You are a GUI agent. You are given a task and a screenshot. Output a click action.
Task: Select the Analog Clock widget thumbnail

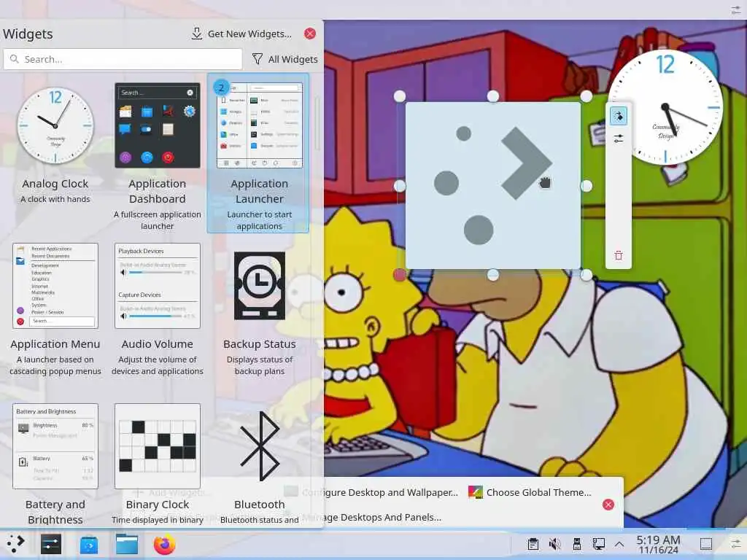pyautogui.click(x=55, y=125)
